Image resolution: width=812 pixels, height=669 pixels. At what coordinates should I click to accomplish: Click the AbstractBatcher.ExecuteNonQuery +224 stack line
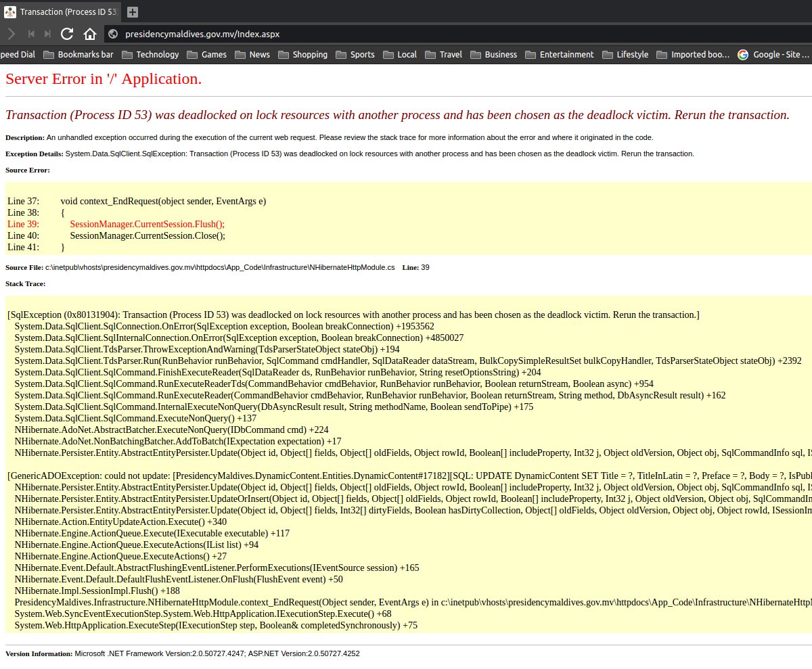pyautogui.click(x=171, y=430)
